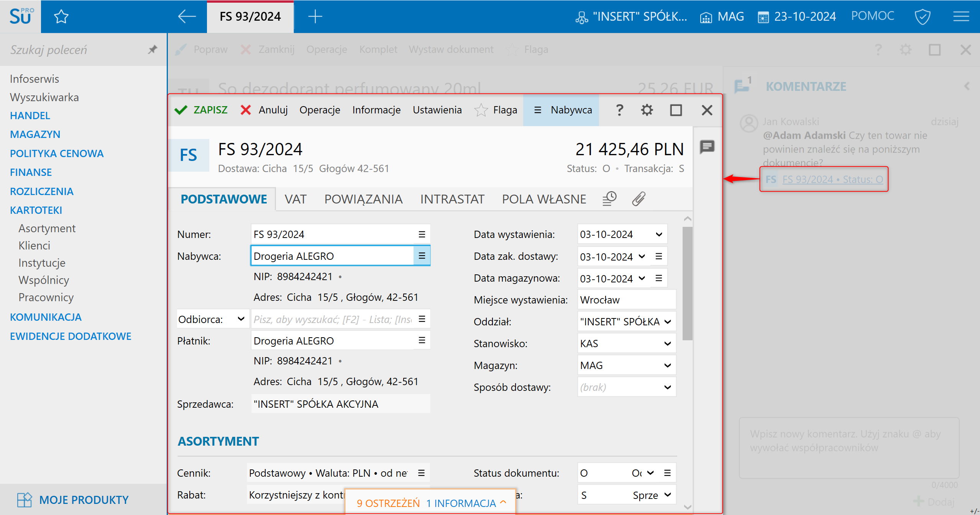The width and height of the screenshot is (980, 515).
Task: Open document history clock icon
Action: click(609, 199)
